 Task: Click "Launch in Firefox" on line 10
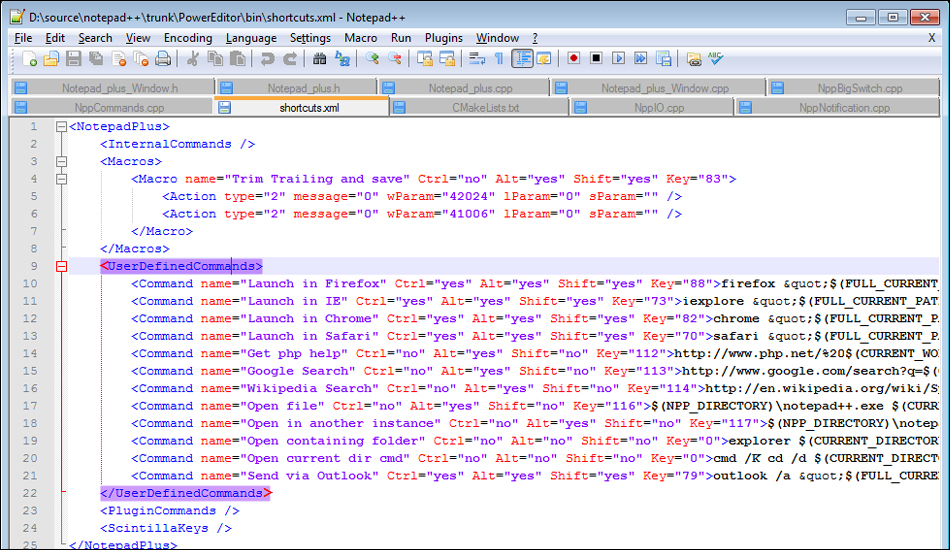(x=313, y=284)
